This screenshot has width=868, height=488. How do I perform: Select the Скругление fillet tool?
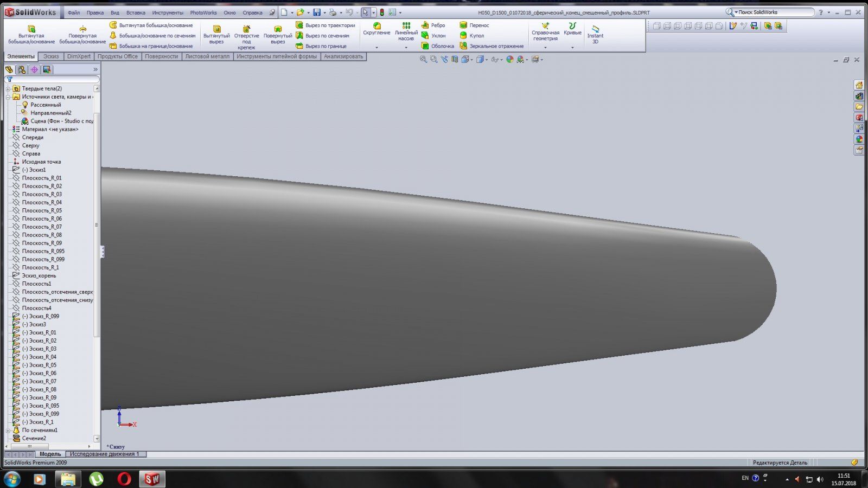(376, 29)
